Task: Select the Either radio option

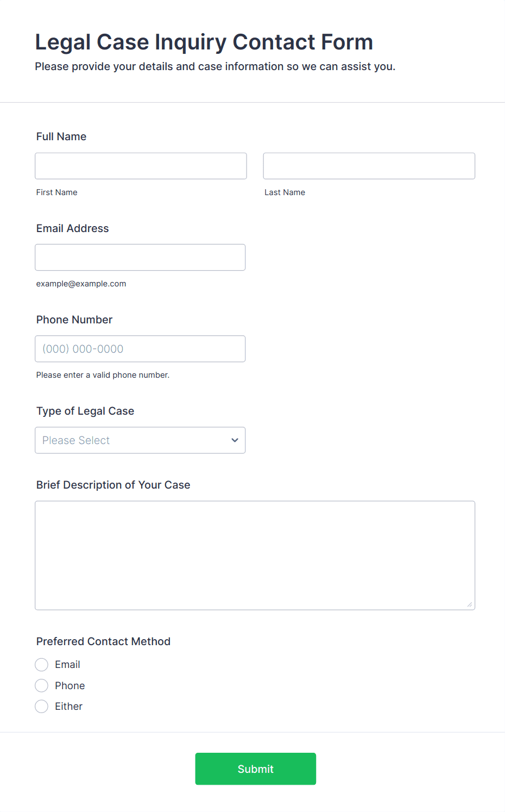Action: tap(41, 707)
